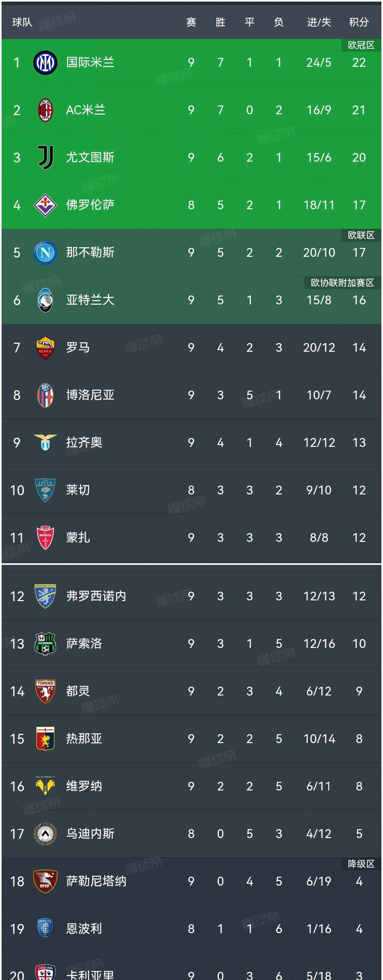This screenshot has width=383, height=980.
Task: Tap the Juventus logo icon
Action: click(x=45, y=157)
